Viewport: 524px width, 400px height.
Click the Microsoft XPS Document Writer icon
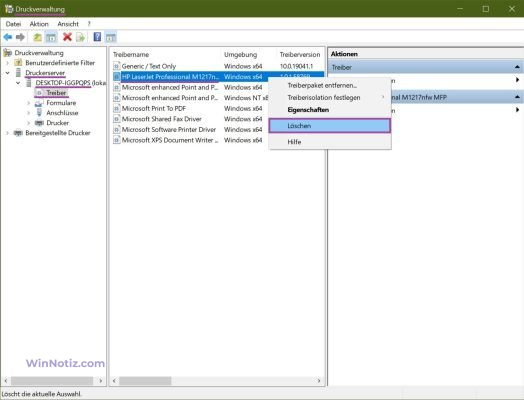(116, 140)
